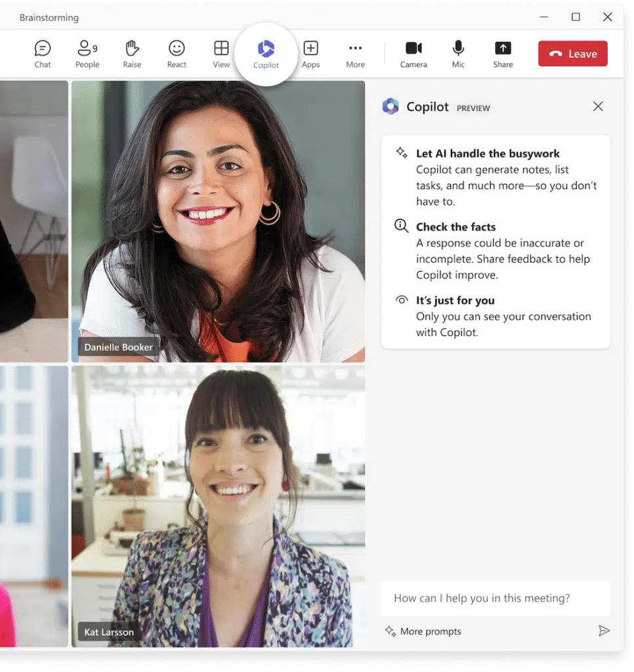The image size is (634, 672).
Task: Select Danielle Booker's video tile
Action: coord(218,222)
